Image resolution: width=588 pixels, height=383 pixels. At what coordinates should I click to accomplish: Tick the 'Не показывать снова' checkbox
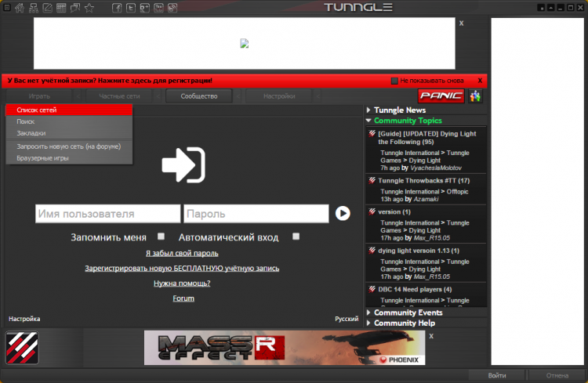394,81
